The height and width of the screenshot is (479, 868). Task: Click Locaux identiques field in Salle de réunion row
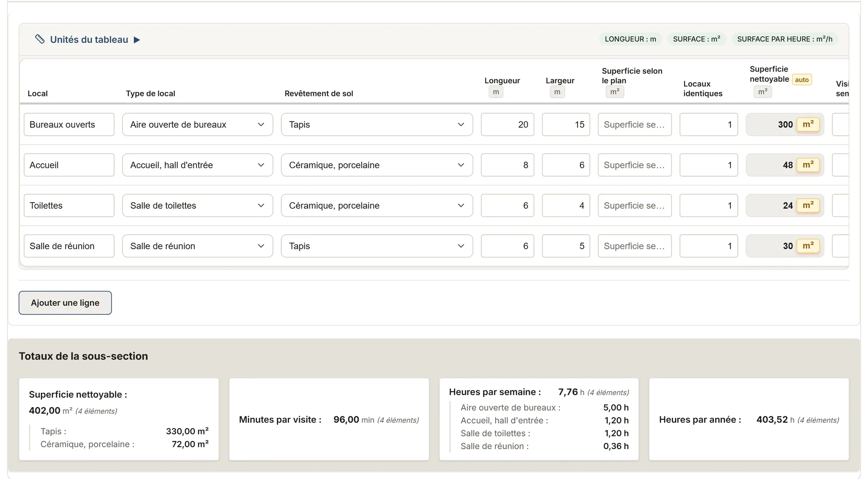[x=709, y=246]
